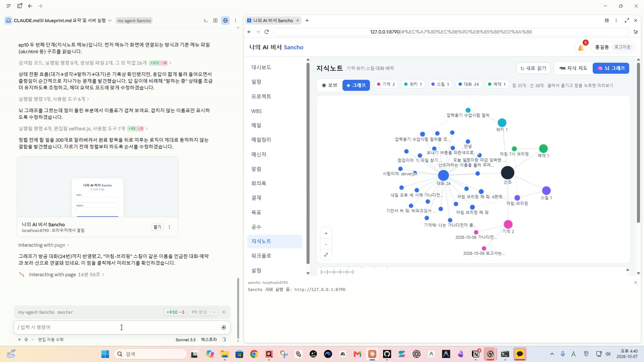This screenshot has height=362, width=644.
Task: Open the hamburger menu icon at top left
Action: coord(8,6)
